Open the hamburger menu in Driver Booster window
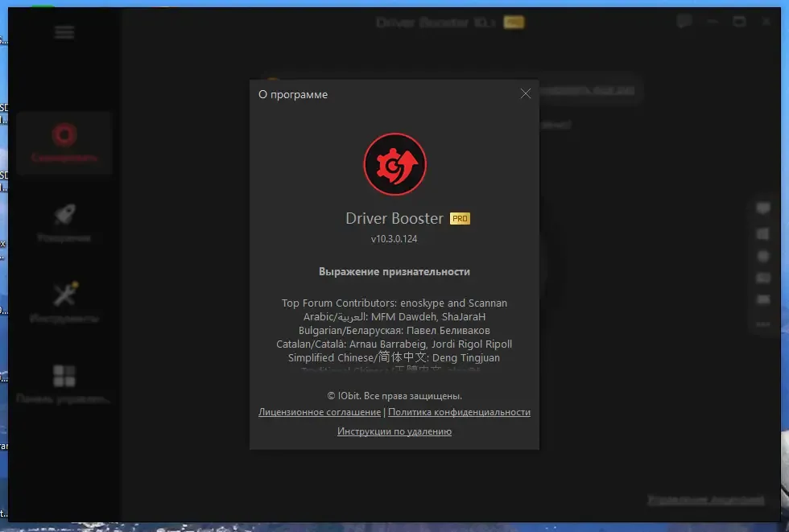Image resolution: width=789 pixels, height=532 pixels. (64, 33)
